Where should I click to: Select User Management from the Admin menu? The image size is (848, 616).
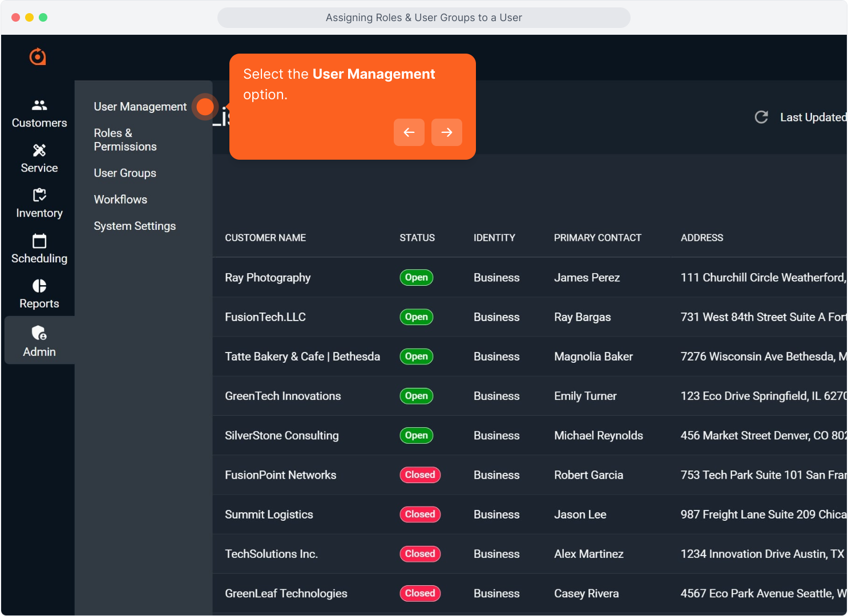[x=140, y=107]
